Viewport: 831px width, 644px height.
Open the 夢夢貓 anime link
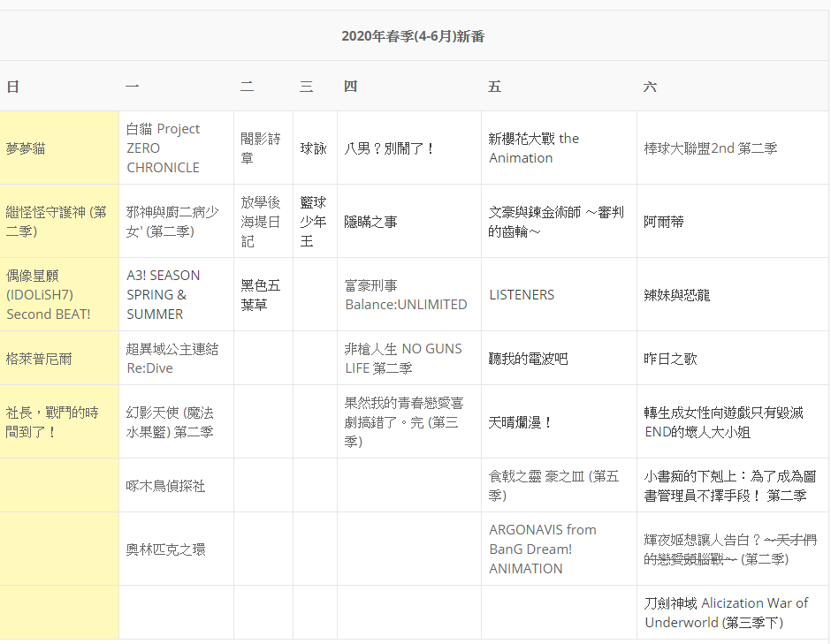tap(26, 148)
